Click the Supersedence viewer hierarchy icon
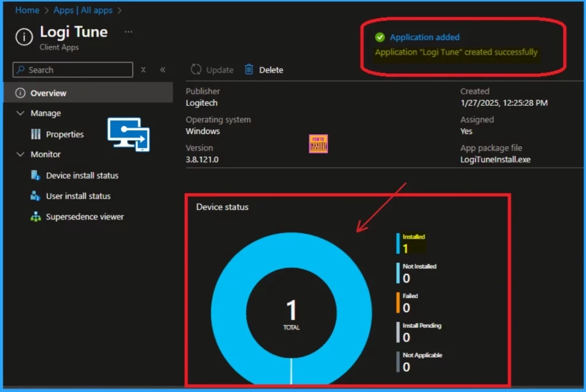The image size is (586, 392). pos(35,217)
